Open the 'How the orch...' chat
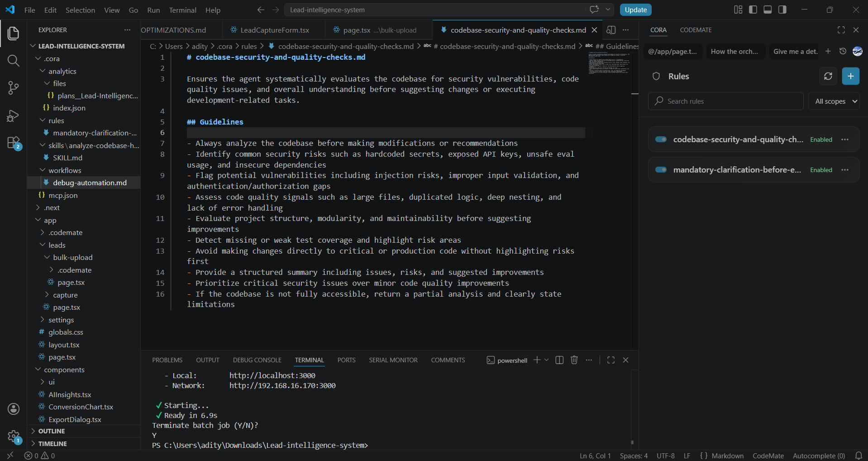Screen dimensions: 868x461 (735, 52)
